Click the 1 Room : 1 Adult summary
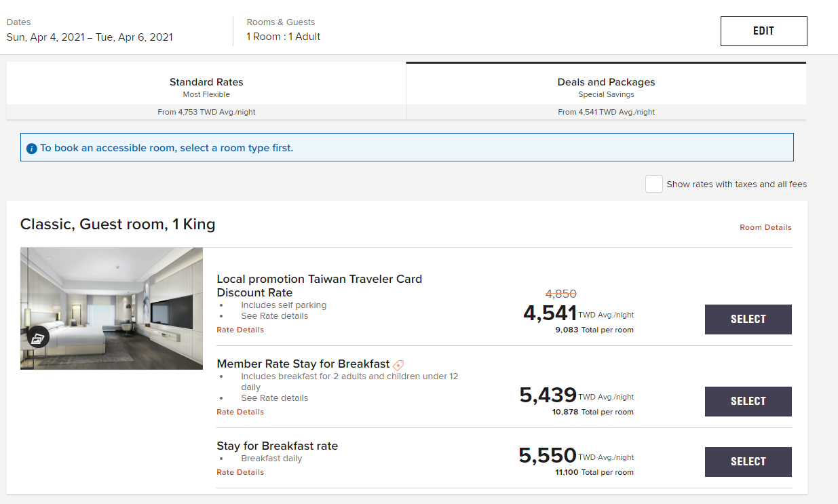838x504 pixels. click(284, 37)
